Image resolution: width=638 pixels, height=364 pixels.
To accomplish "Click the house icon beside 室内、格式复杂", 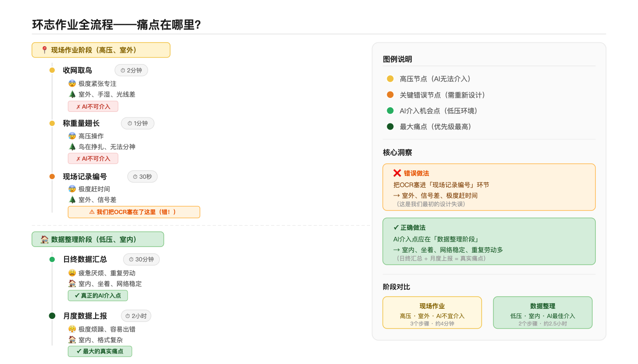I will 72,340.
